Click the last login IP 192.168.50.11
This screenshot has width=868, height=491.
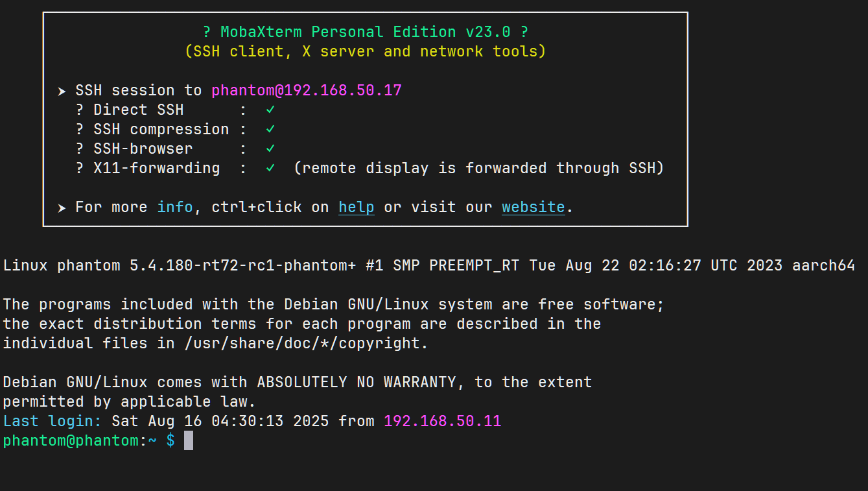[443, 421]
